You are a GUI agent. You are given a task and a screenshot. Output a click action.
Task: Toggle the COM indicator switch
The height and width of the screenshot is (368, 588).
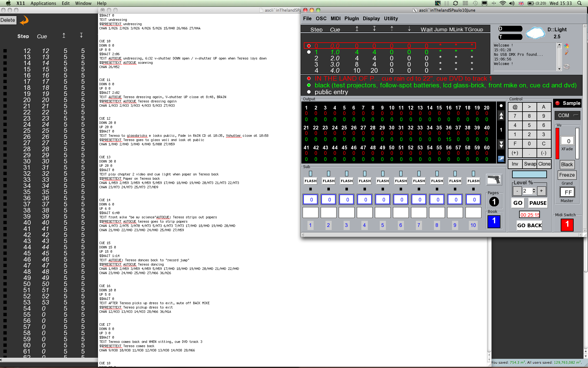click(576, 115)
